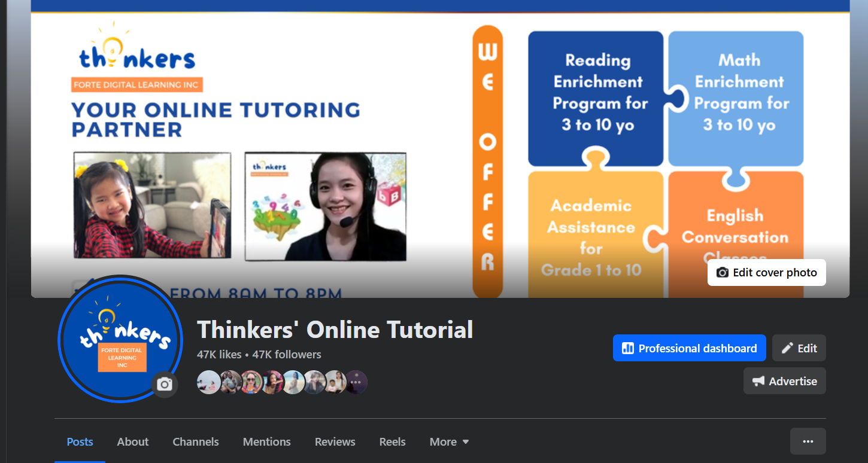Go to the Reviews tab
The image size is (868, 463).
click(335, 442)
